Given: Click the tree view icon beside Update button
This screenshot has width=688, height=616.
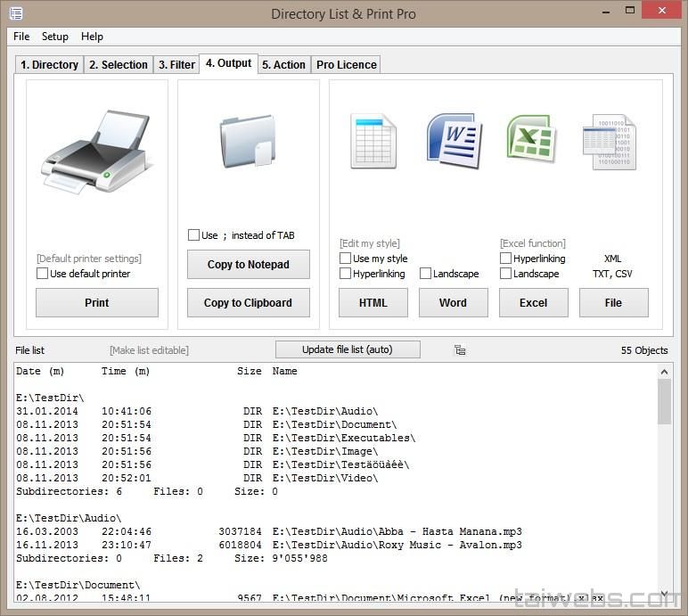Looking at the screenshot, I should point(460,350).
